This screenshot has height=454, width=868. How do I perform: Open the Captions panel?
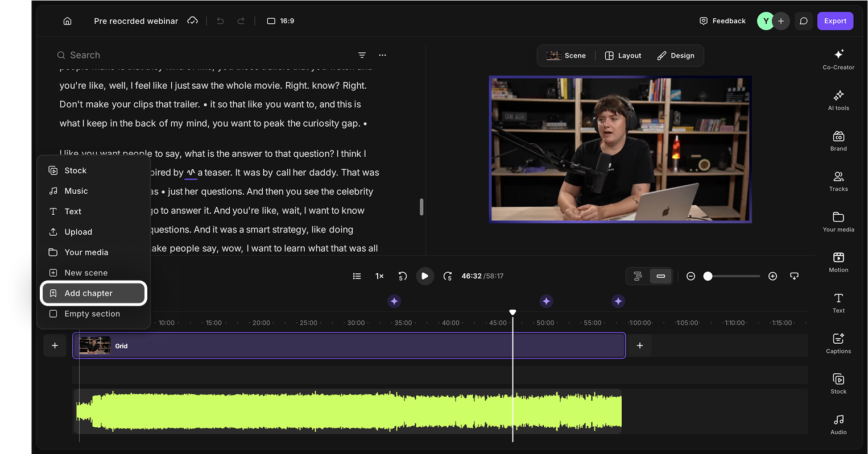pyautogui.click(x=838, y=343)
